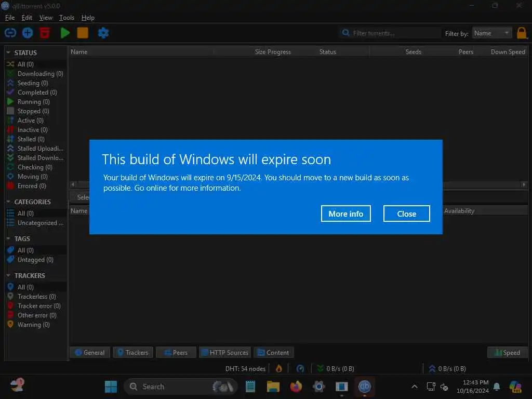Click the Add torrent file plus icon

28,33
